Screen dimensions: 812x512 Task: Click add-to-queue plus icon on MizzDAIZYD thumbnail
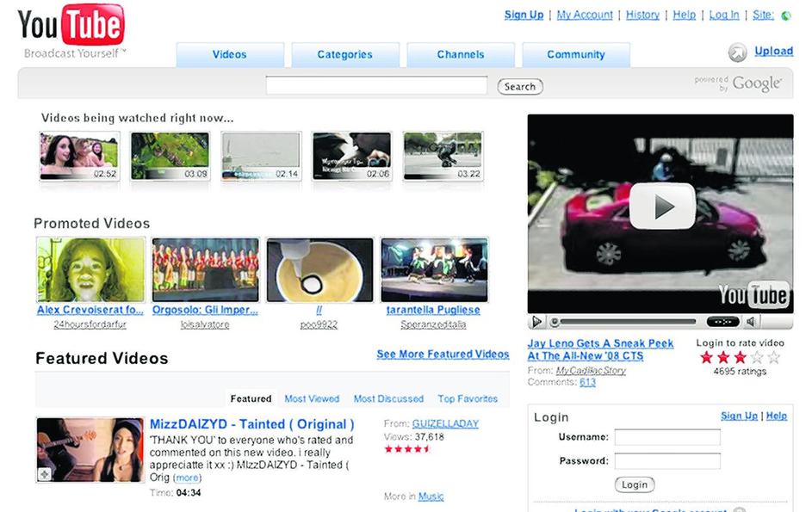[44, 474]
